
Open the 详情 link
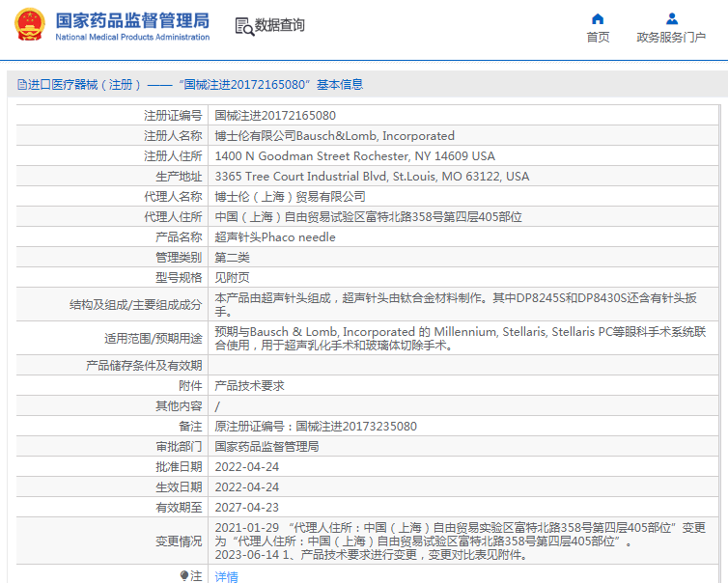(x=226, y=576)
